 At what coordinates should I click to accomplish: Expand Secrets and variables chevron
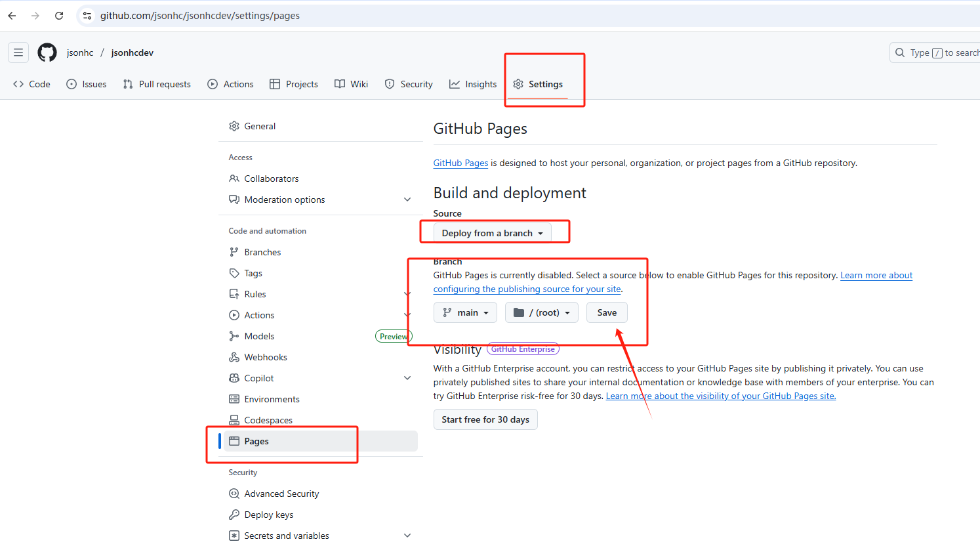click(407, 536)
